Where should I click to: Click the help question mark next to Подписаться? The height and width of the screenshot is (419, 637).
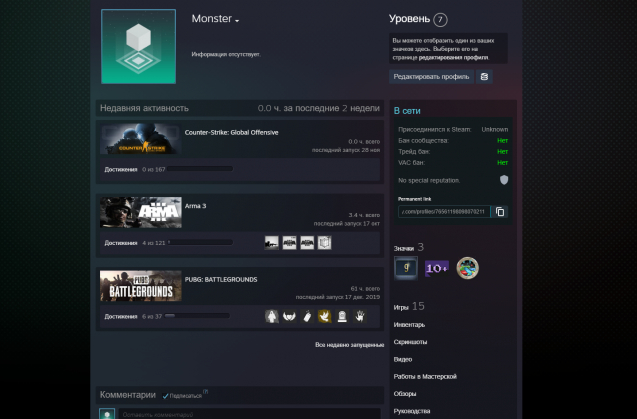pos(206,392)
